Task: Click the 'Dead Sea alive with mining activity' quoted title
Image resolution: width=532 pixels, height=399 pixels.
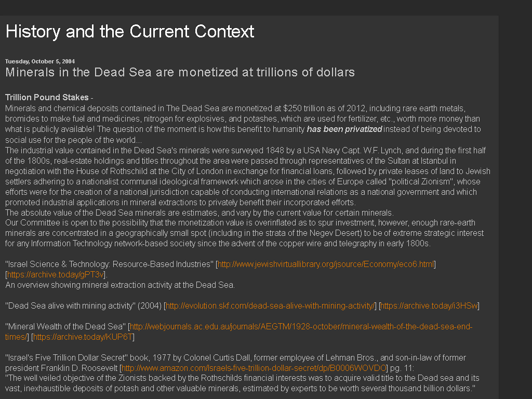Action: click(70, 305)
